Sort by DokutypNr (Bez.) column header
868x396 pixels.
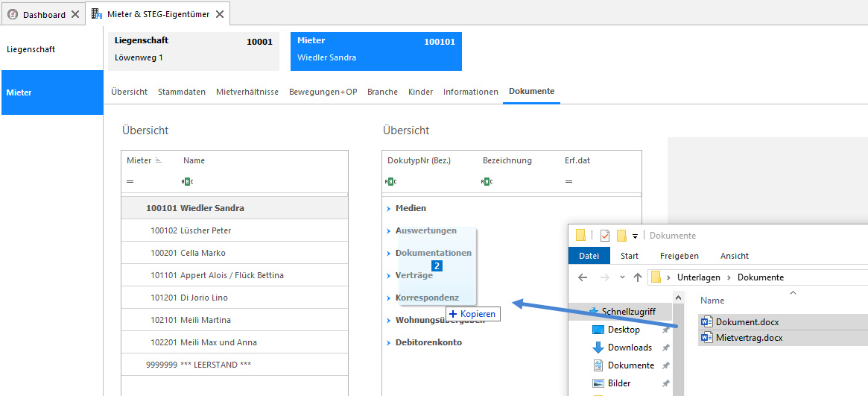pos(419,160)
